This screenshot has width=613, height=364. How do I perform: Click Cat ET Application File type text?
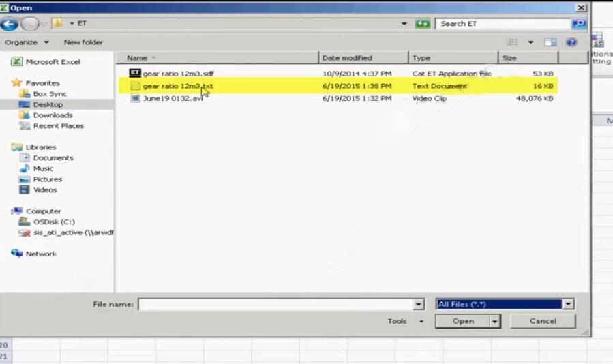coord(451,73)
